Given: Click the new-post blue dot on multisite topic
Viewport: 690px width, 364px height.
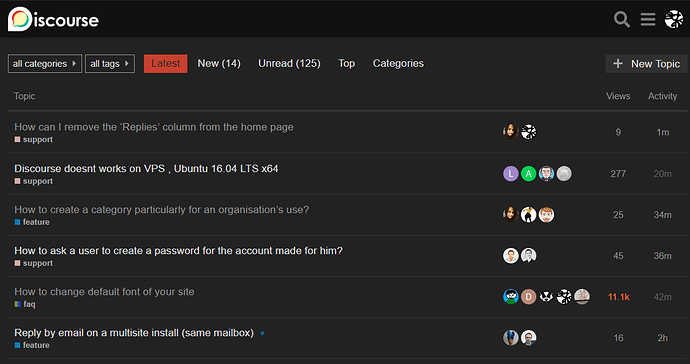Looking at the screenshot, I should 262,333.
